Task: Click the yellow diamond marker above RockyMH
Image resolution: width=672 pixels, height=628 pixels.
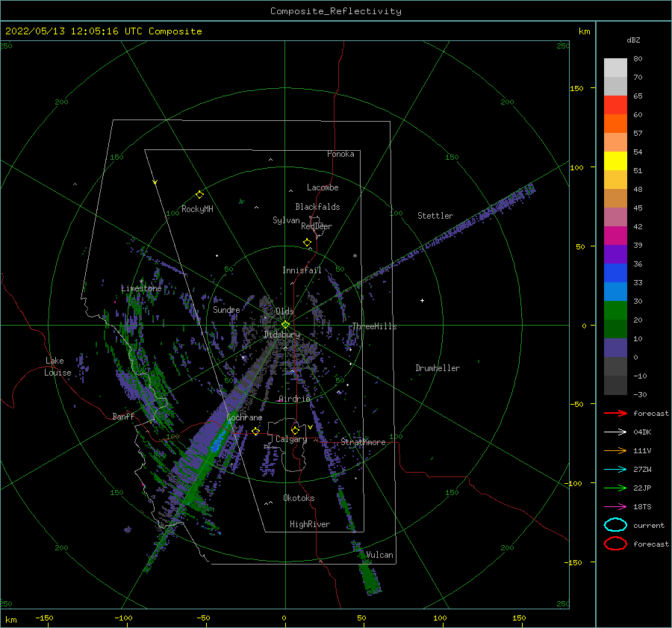Action: pyautogui.click(x=199, y=195)
